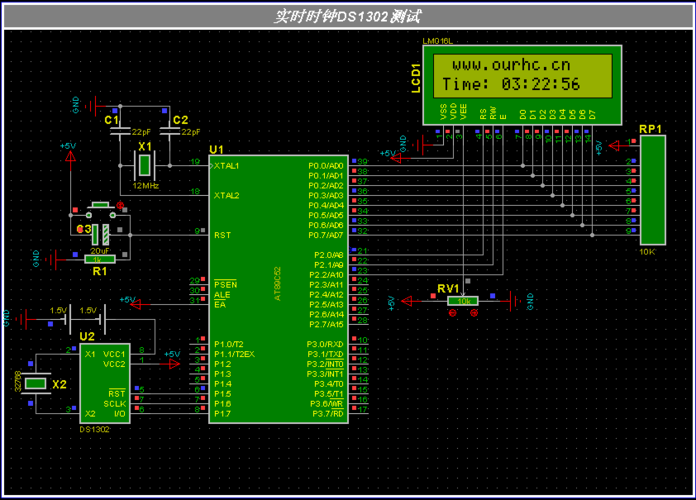Select the R1 1k resistor

(x=100, y=259)
